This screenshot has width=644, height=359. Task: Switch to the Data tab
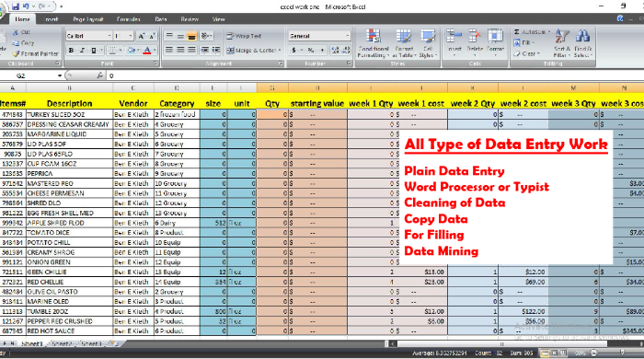pyautogui.click(x=161, y=19)
